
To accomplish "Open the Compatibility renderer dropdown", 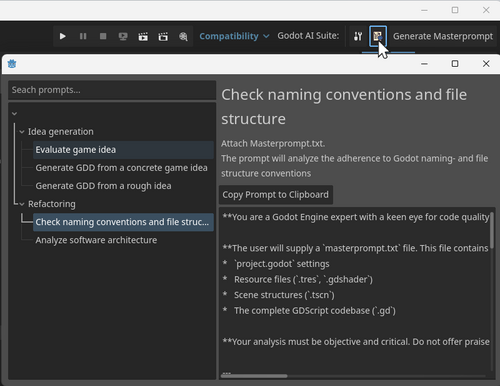I will tap(234, 36).
